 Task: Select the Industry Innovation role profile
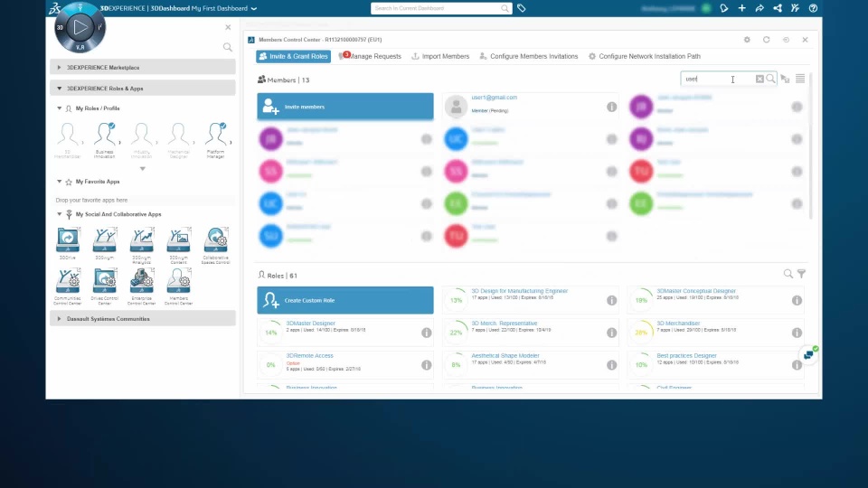[141, 135]
